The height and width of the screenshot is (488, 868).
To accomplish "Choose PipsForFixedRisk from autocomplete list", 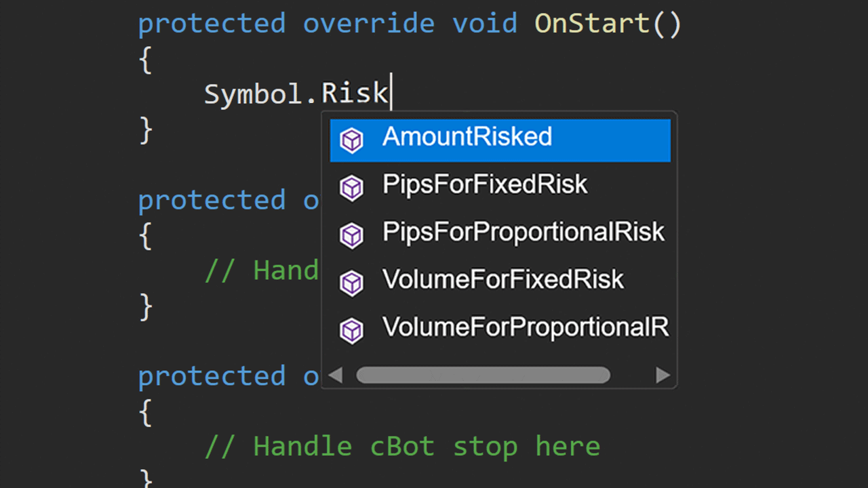I will tap(500, 185).
